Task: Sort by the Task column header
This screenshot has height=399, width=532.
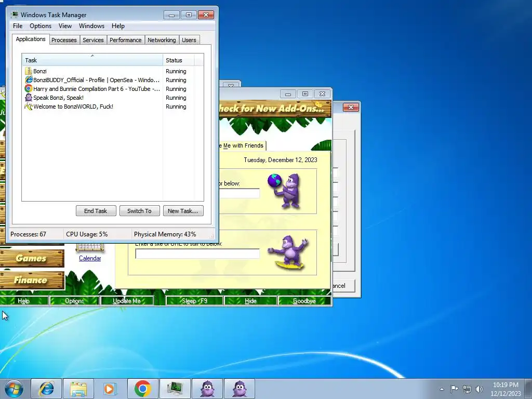Action: coord(92,60)
